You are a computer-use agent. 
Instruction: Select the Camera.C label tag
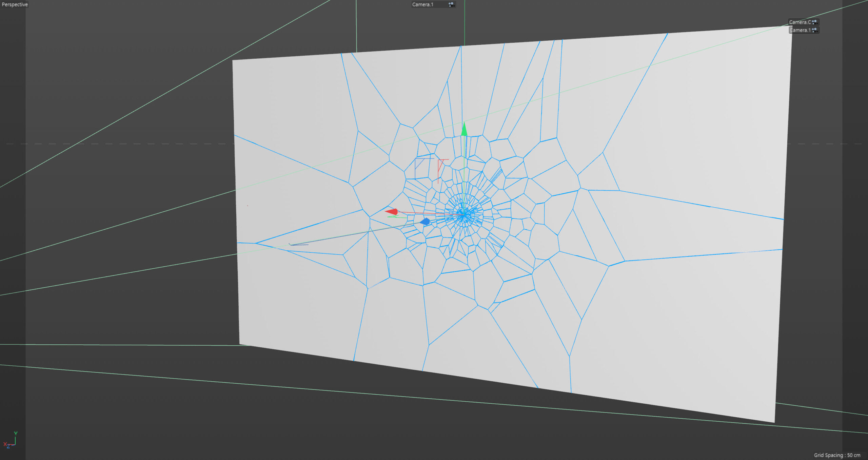click(800, 22)
